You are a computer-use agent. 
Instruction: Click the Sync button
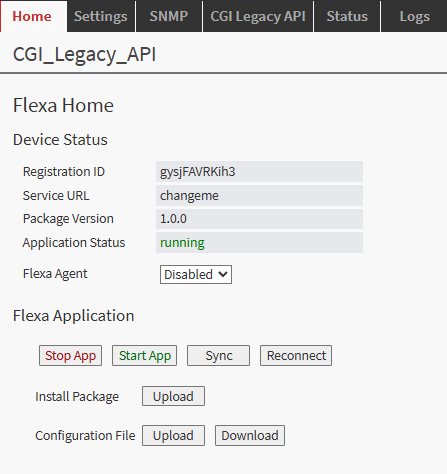pos(218,356)
